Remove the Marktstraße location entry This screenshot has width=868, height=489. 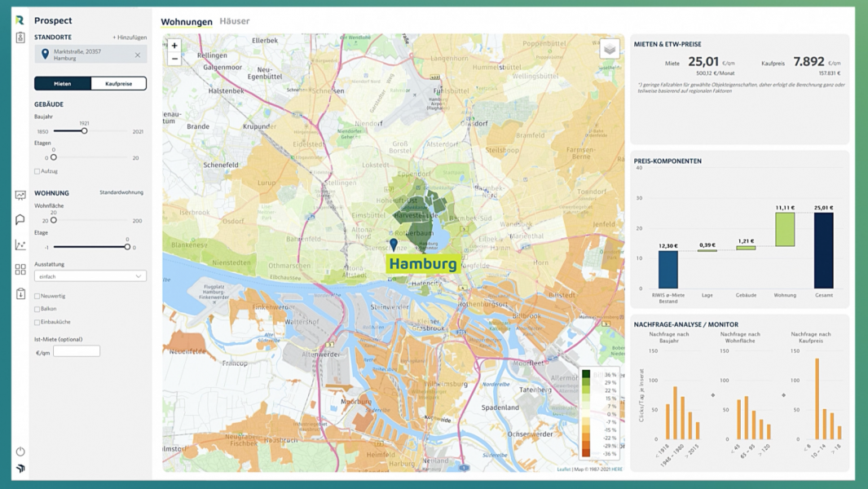click(137, 55)
